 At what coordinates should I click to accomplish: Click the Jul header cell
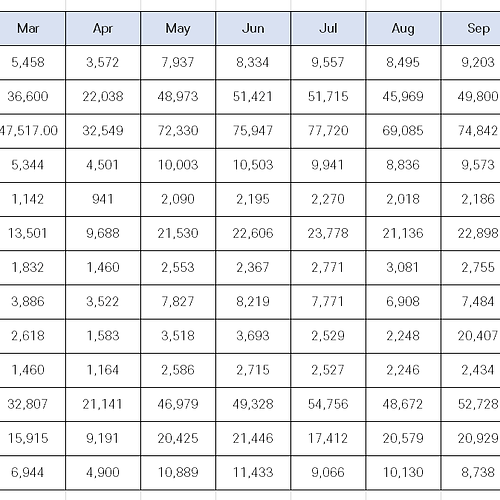point(328,29)
